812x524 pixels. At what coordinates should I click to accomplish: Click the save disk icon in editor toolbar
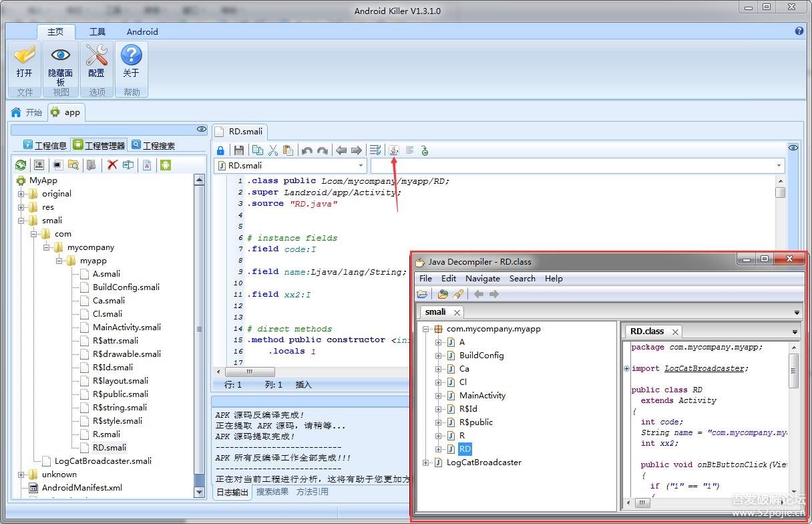(239, 150)
